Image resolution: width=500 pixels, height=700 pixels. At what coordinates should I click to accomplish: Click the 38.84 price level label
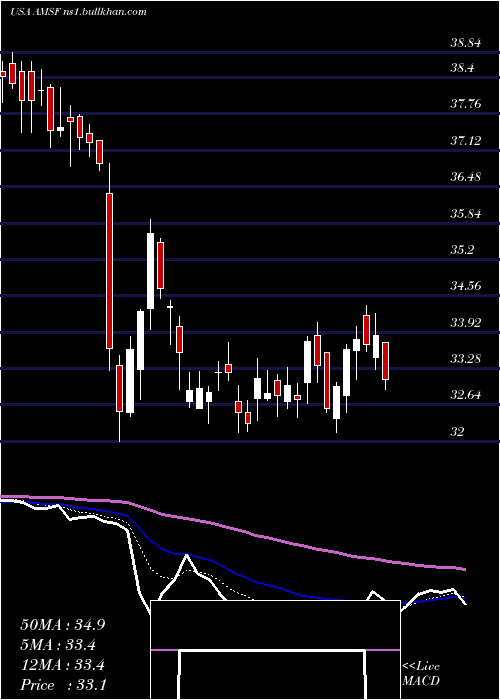(466, 43)
